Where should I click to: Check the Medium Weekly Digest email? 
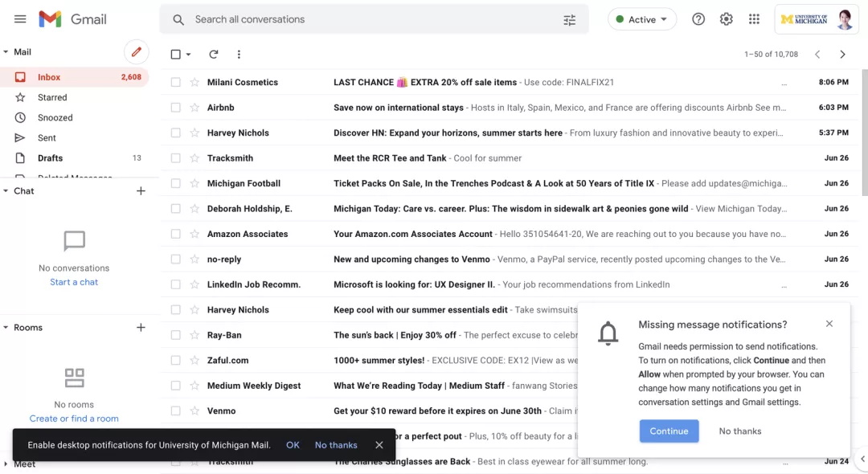pyautogui.click(x=175, y=386)
